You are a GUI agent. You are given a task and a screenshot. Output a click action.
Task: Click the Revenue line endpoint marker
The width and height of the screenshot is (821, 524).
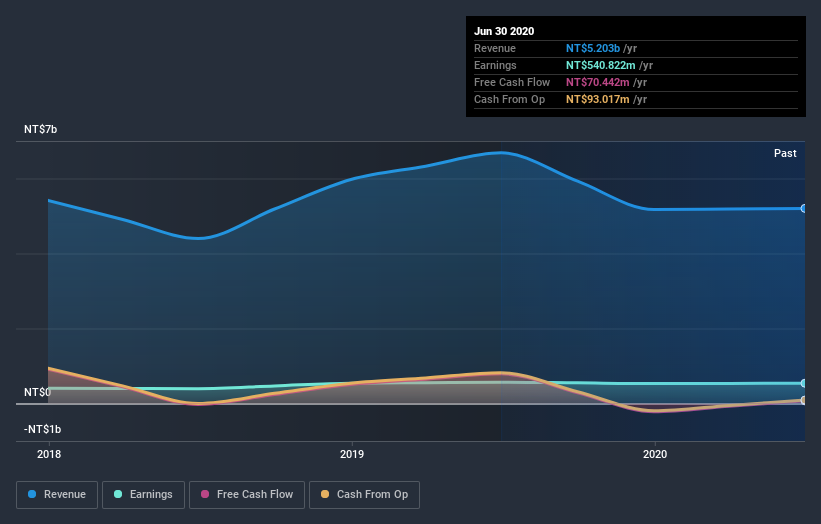(x=804, y=208)
